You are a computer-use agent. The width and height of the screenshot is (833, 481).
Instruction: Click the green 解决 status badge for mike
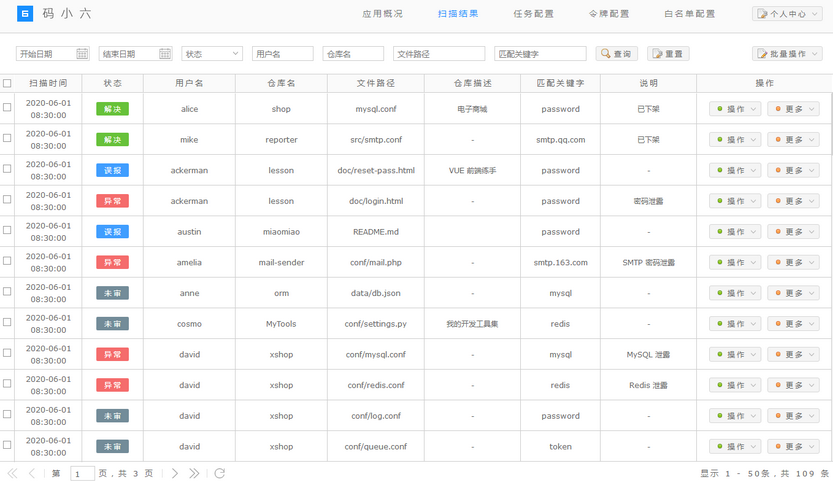(x=113, y=140)
